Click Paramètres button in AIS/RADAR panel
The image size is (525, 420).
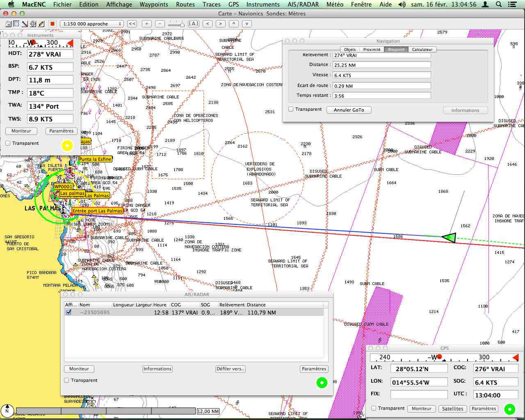point(314,369)
